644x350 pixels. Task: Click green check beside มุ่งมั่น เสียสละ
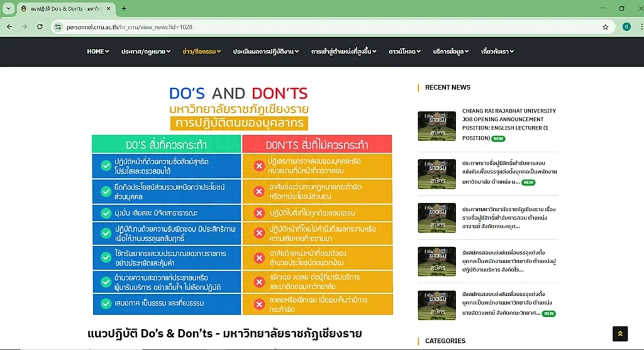point(106,213)
